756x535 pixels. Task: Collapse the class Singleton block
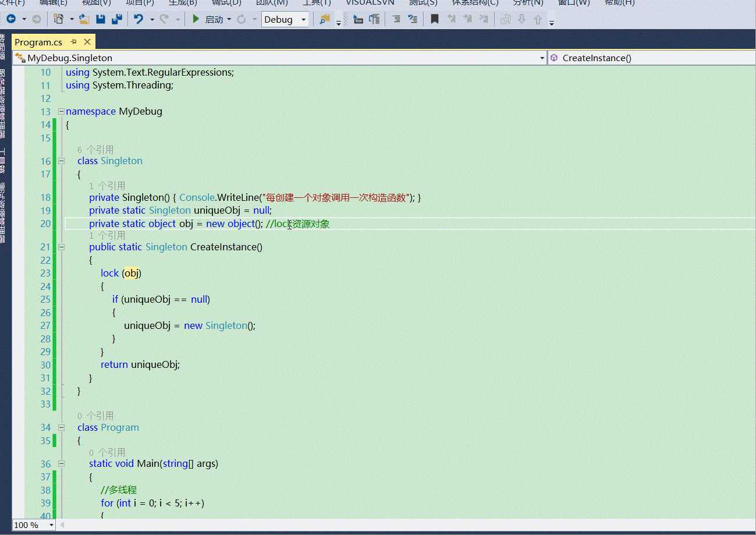pyautogui.click(x=61, y=161)
